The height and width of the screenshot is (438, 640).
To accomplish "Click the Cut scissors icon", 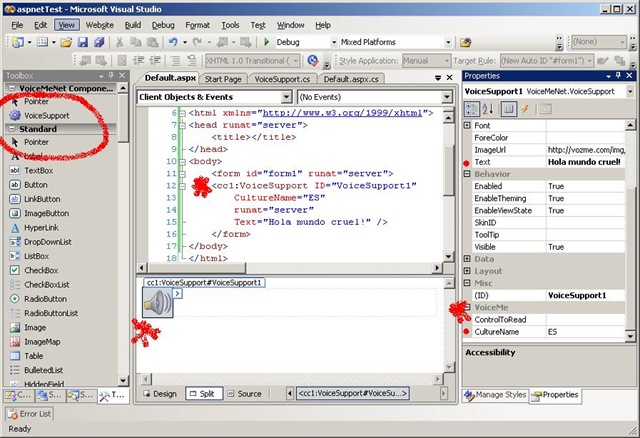I will [x=119, y=42].
